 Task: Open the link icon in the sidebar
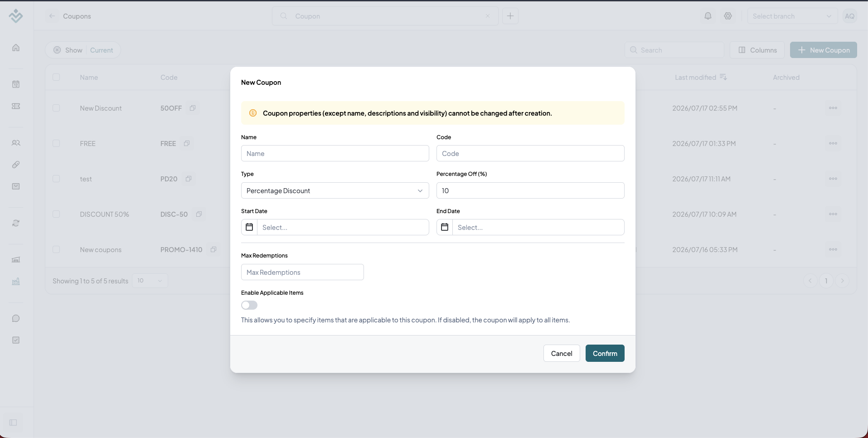point(16,165)
